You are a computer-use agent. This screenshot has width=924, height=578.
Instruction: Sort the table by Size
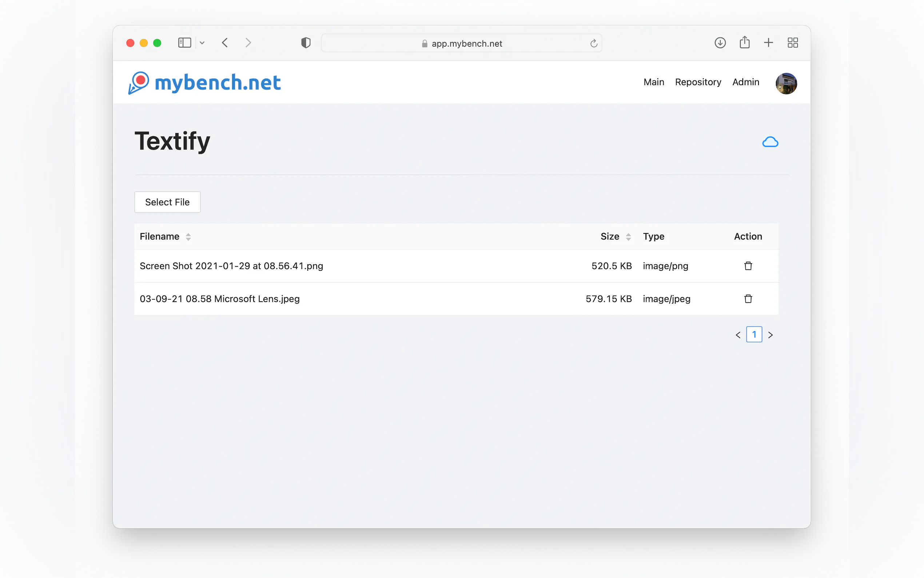[x=628, y=237]
